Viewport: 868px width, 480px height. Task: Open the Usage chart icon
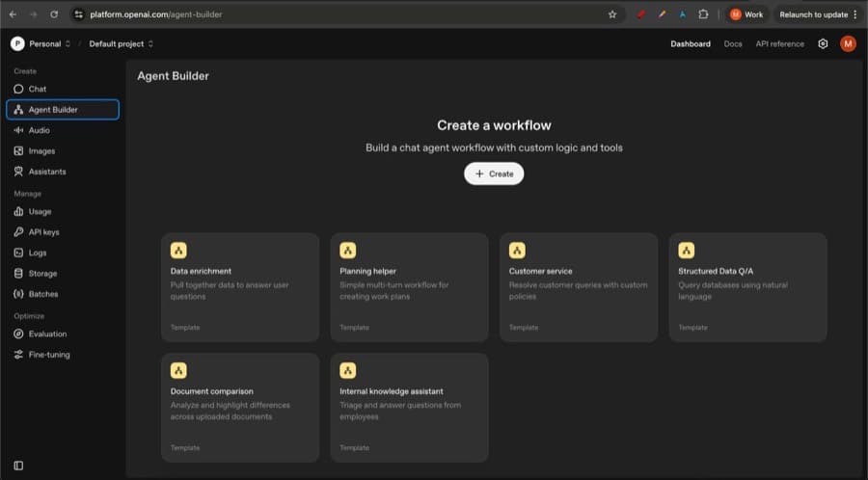(18, 211)
